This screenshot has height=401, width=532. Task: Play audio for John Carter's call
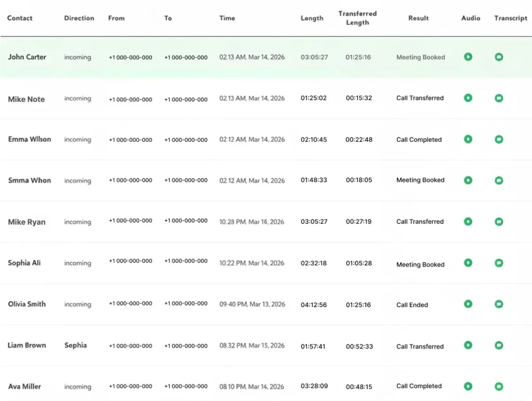tap(468, 57)
